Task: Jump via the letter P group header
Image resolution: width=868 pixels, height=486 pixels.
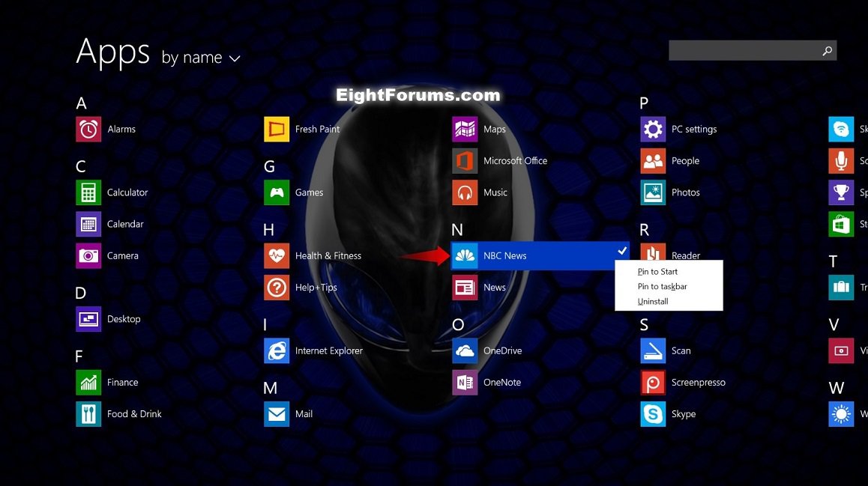Action: point(644,103)
